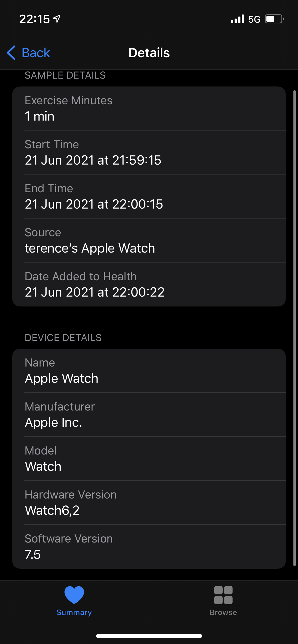Go Back to the previous screen
Screen dimensions: 298x644
point(28,53)
